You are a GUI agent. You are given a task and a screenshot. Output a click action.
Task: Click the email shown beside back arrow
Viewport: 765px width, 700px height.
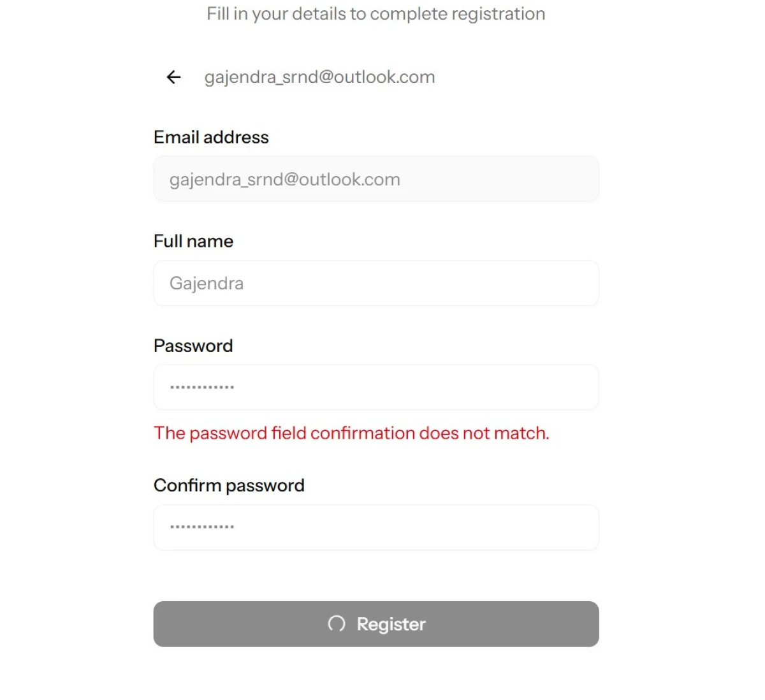319,77
